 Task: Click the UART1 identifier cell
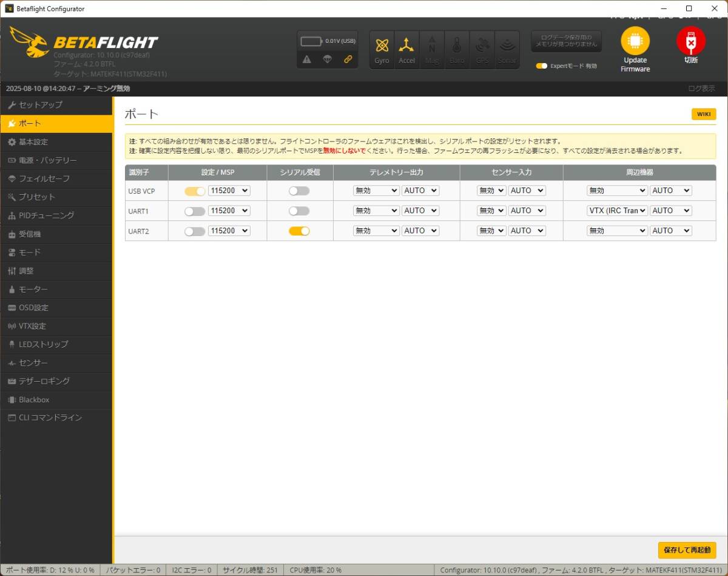147,211
